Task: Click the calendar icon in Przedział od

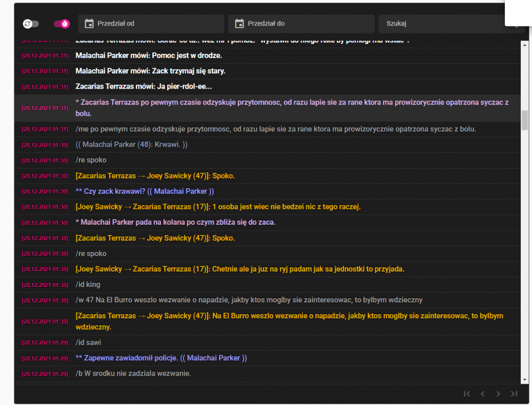Action: (x=89, y=24)
